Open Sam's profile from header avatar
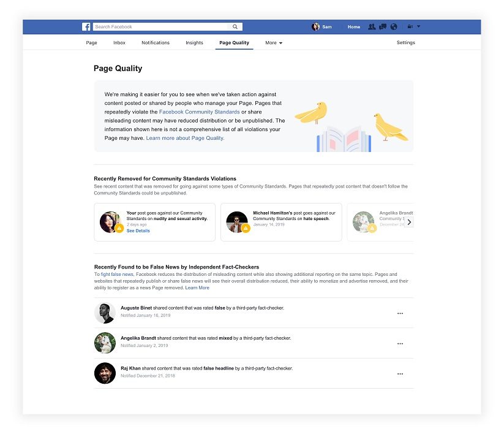This screenshot has width=504, height=434. (x=316, y=27)
